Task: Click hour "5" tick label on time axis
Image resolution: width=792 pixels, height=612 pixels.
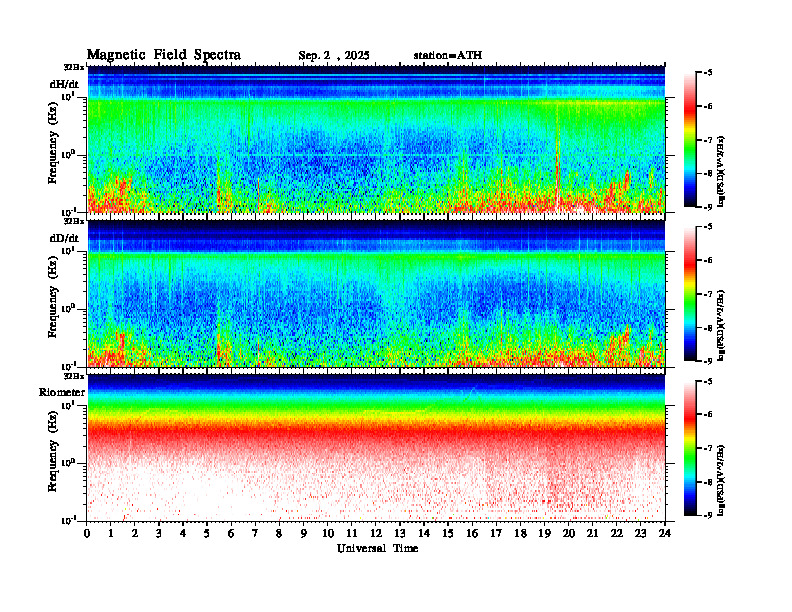Action: pos(207,533)
